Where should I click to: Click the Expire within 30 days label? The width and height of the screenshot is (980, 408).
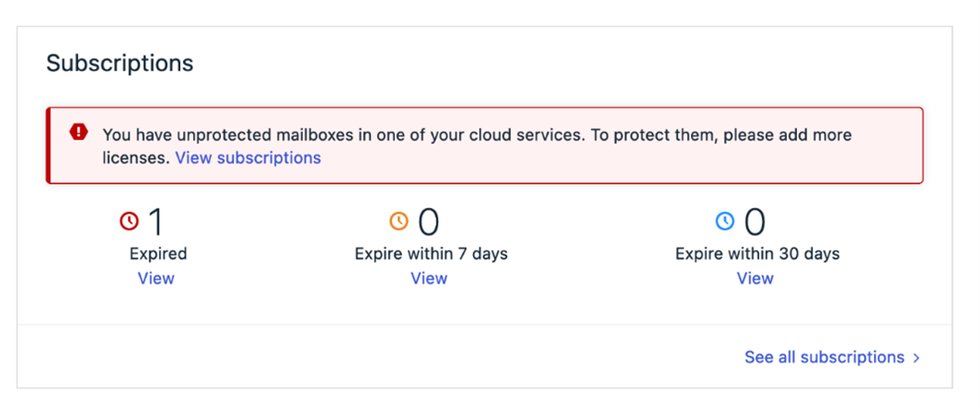757,254
